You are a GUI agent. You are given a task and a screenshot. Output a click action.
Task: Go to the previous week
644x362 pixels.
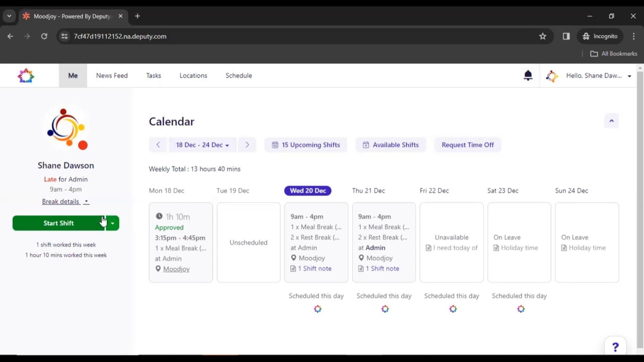[158, 145]
